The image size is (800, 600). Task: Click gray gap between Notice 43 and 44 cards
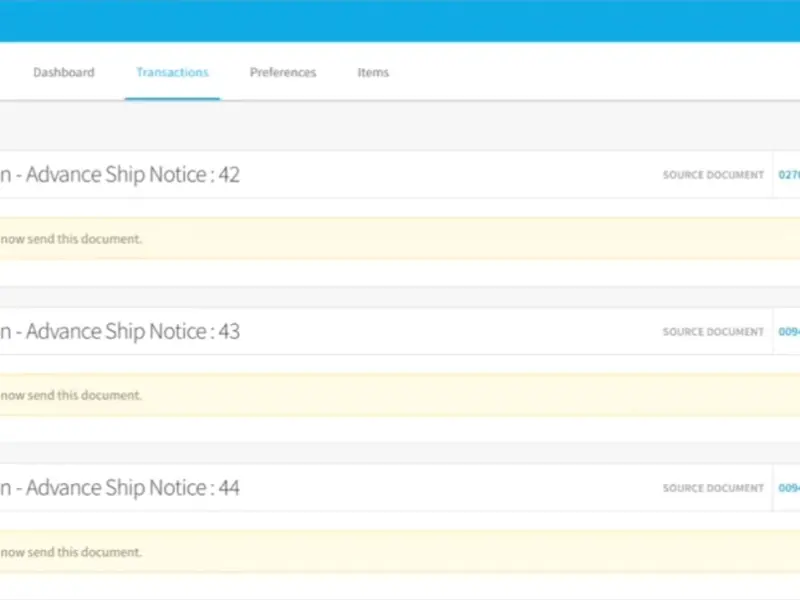click(400, 453)
